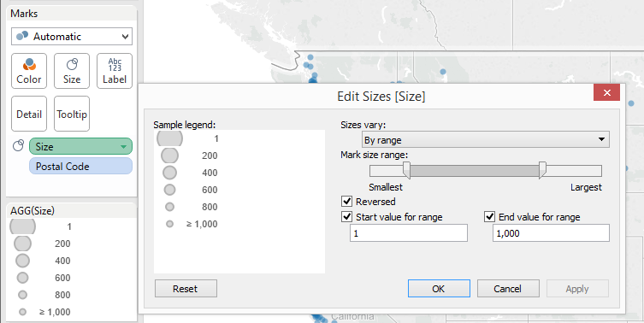Open the Sizes vary By range dropdown
Screen dimensions: 644x323
coord(486,140)
